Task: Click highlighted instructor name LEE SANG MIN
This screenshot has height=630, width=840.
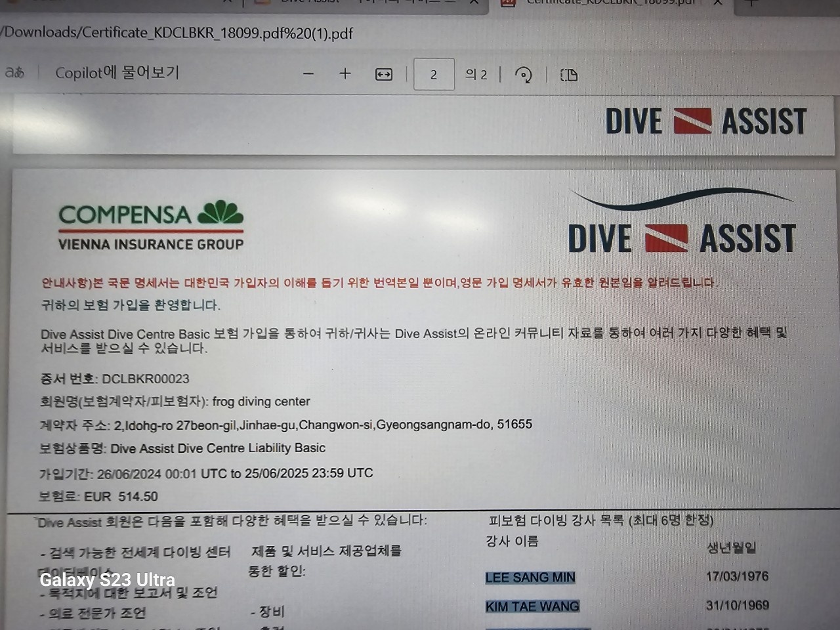Action: [x=530, y=577]
